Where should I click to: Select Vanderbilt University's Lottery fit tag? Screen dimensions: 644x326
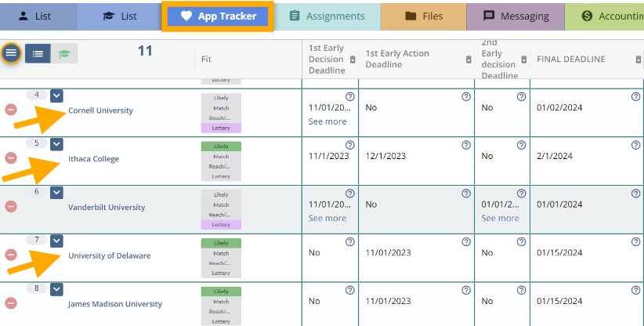[221, 225]
